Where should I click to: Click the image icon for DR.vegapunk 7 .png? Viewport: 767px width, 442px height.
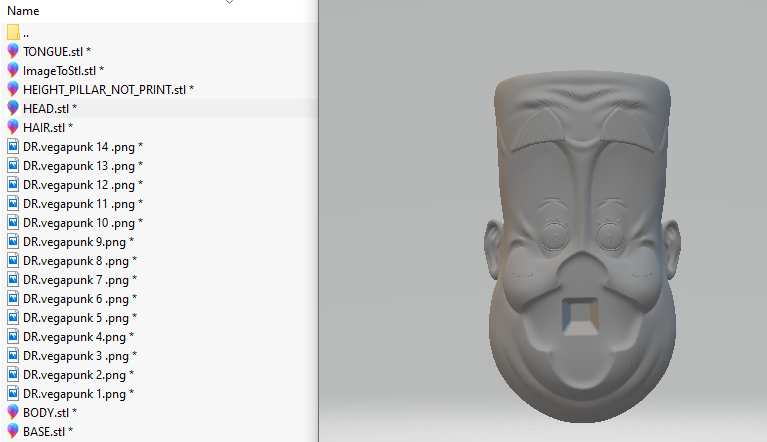point(13,280)
